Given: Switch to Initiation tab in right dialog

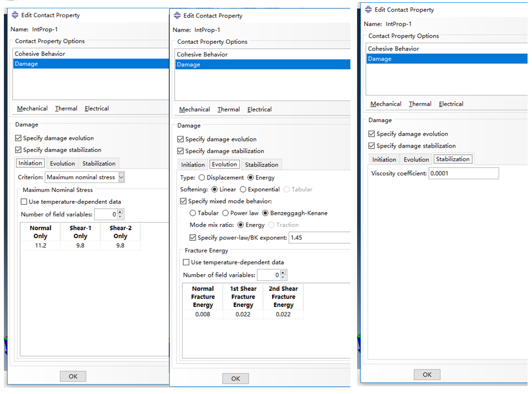Looking at the screenshot, I should [384, 159].
